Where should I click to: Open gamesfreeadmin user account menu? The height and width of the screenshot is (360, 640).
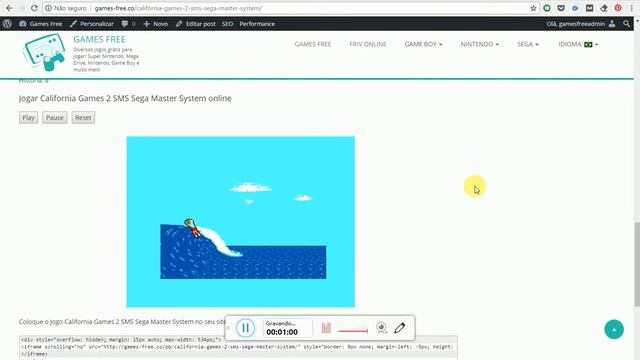(x=581, y=24)
